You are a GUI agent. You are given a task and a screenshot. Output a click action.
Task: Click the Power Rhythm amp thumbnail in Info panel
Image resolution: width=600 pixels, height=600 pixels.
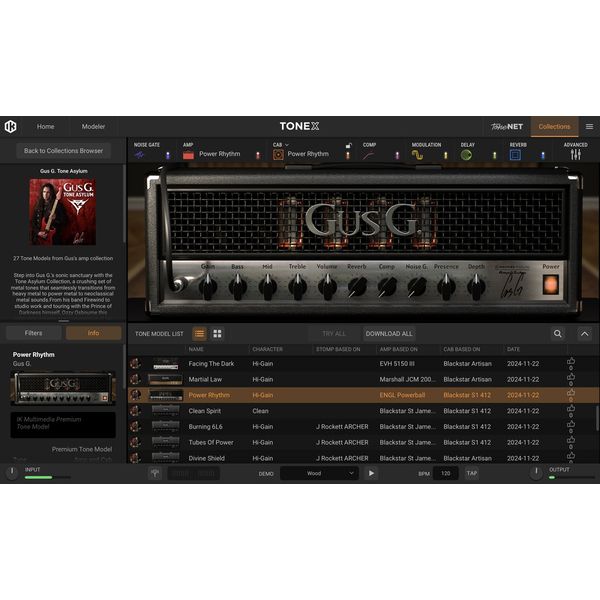point(63,388)
